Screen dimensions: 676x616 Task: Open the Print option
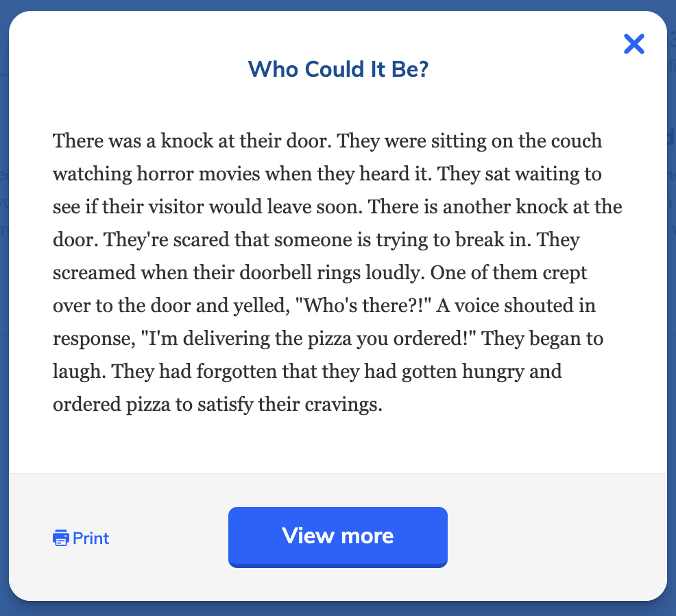pos(80,538)
